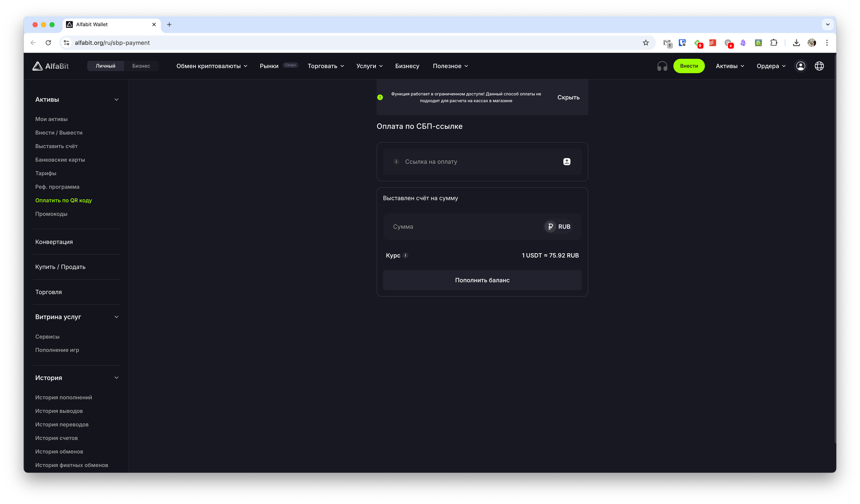Collapse the Активы sidebar section
This screenshot has width=860, height=504.
point(116,100)
